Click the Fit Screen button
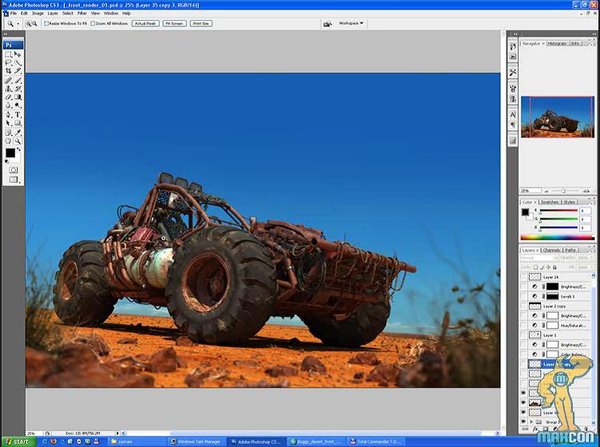 [174, 24]
